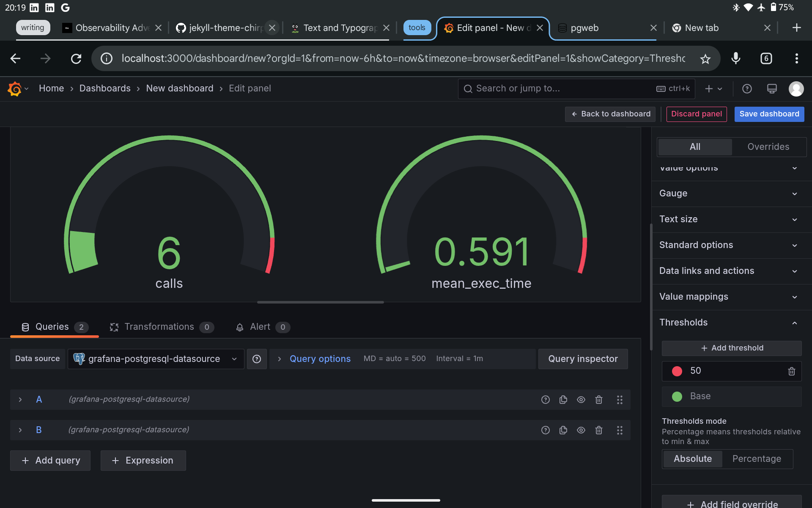812x508 pixels.
Task: Open the grafana-postgresql-datasource dropdown
Action: tap(156, 359)
